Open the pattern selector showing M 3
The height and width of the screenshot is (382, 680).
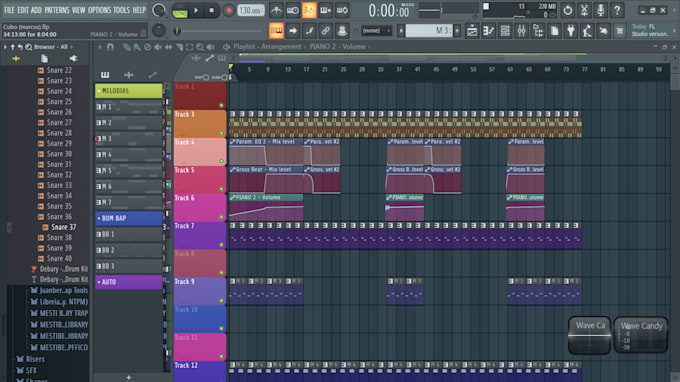point(429,31)
